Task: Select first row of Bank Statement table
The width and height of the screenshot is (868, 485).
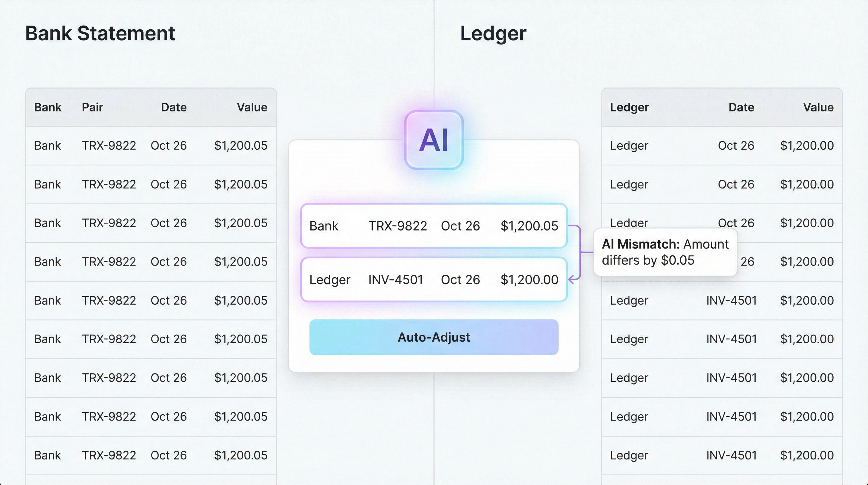Action: [151, 146]
